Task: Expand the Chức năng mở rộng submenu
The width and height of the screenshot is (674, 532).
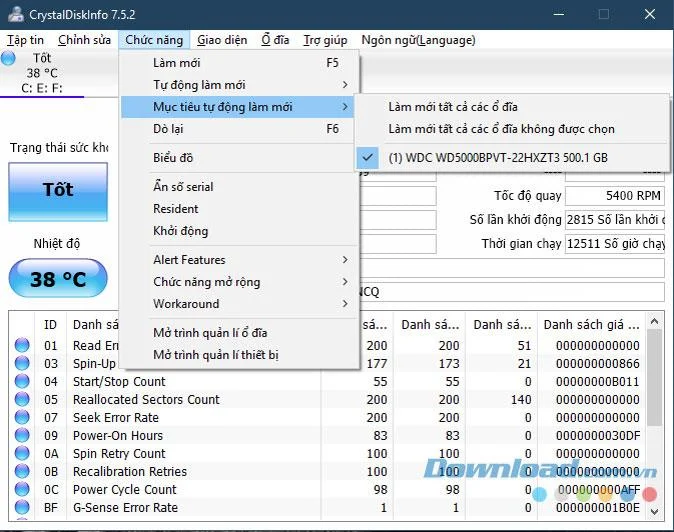Action: coord(239,282)
